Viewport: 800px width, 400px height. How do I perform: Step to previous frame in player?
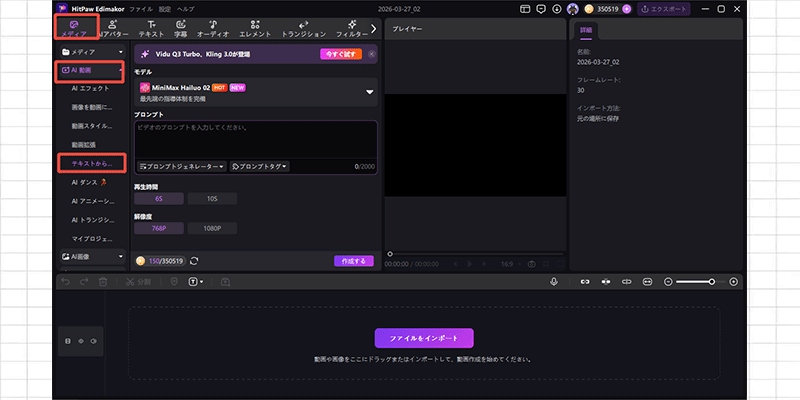[456, 264]
